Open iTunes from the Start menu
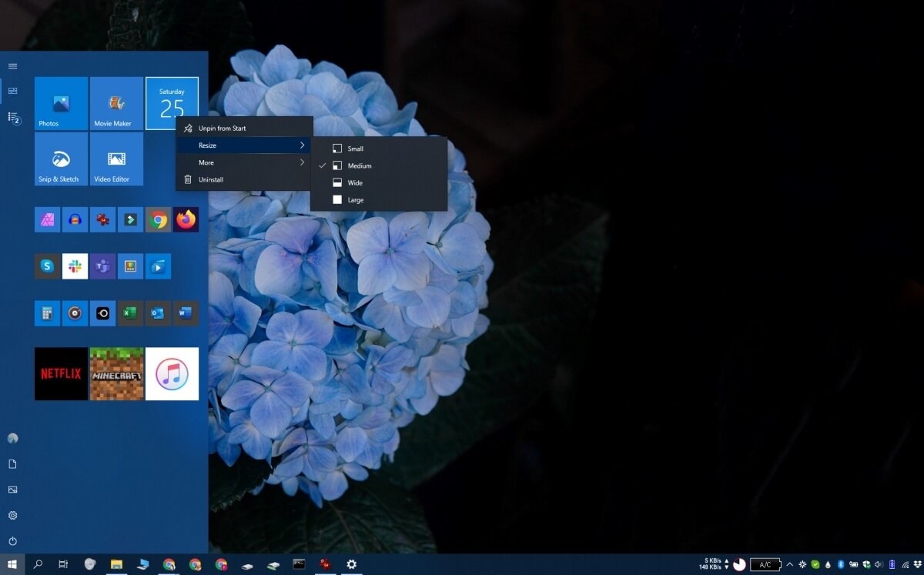Screen dimensions: 924x575 (x=172, y=374)
